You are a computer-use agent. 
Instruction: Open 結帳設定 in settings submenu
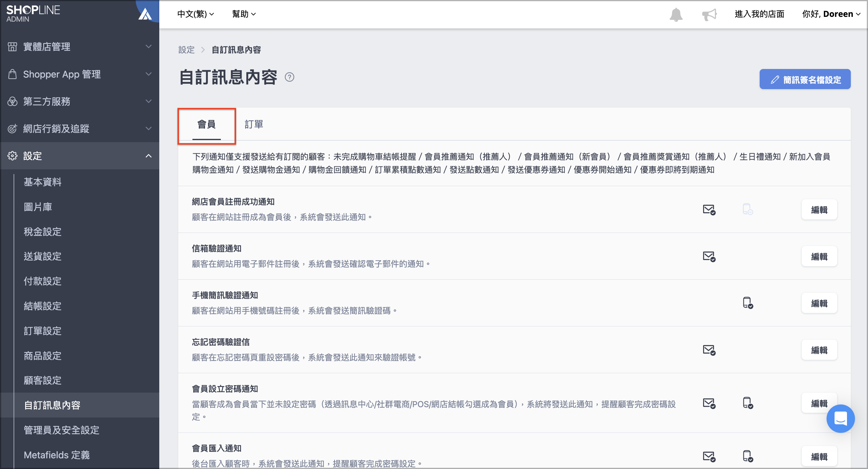[42, 306]
